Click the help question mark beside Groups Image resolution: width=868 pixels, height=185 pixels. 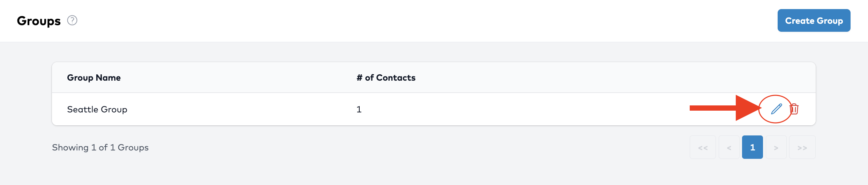click(x=72, y=21)
